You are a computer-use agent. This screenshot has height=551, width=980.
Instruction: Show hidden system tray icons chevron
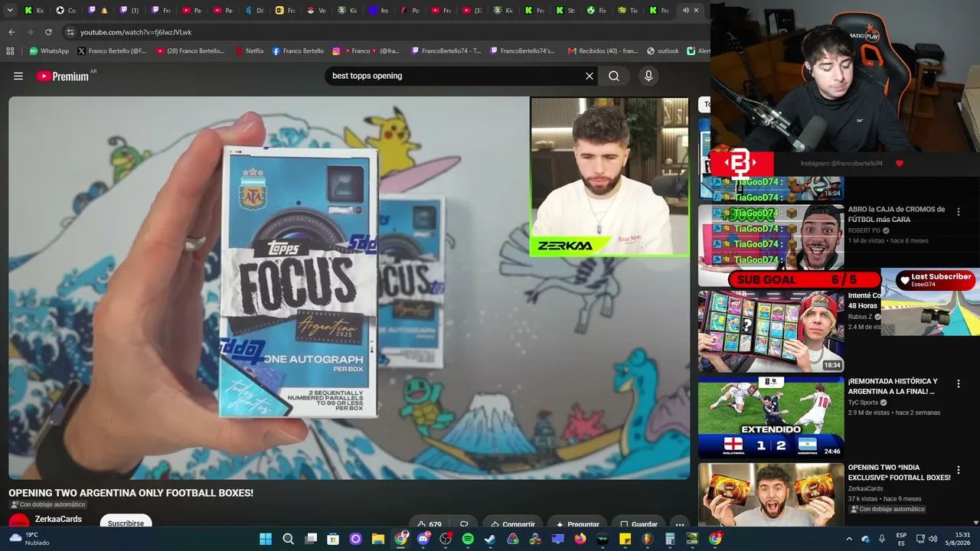(848, 539)
